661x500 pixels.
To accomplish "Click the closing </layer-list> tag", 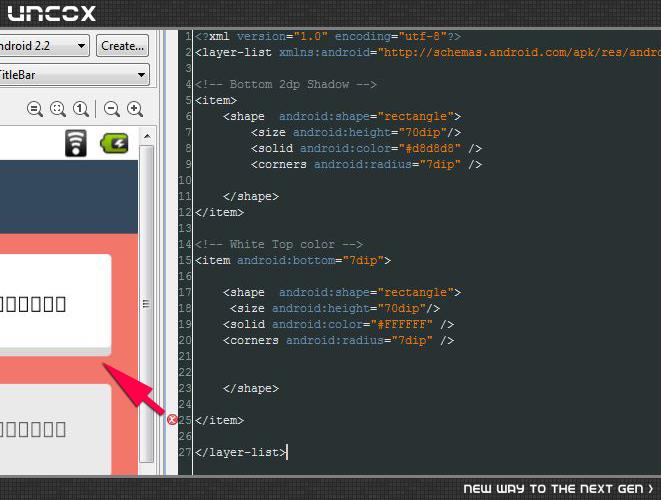I will click(241, 452).
